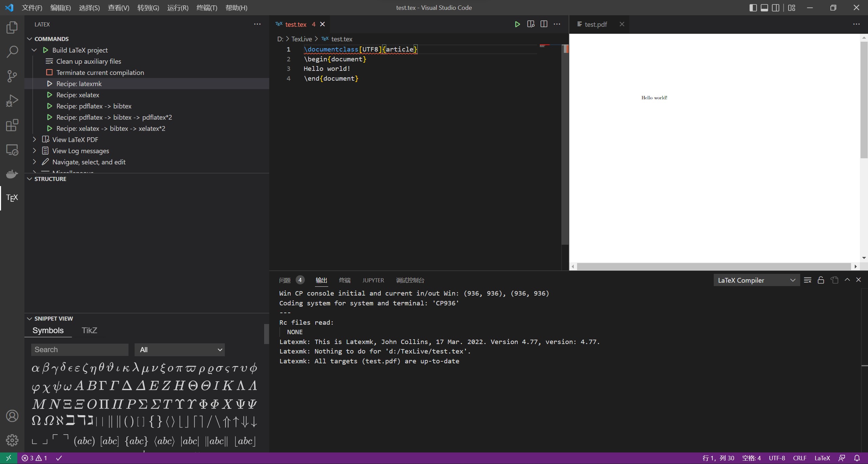Close the test.tex editor tab

(x=322, y=24)
